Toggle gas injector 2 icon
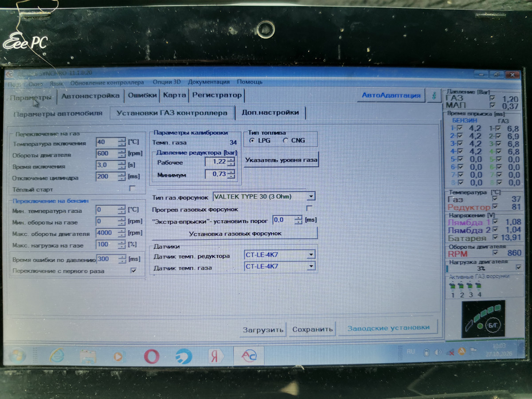The height and width of the screenshot is (399, 532). click(x=462, y=286)
